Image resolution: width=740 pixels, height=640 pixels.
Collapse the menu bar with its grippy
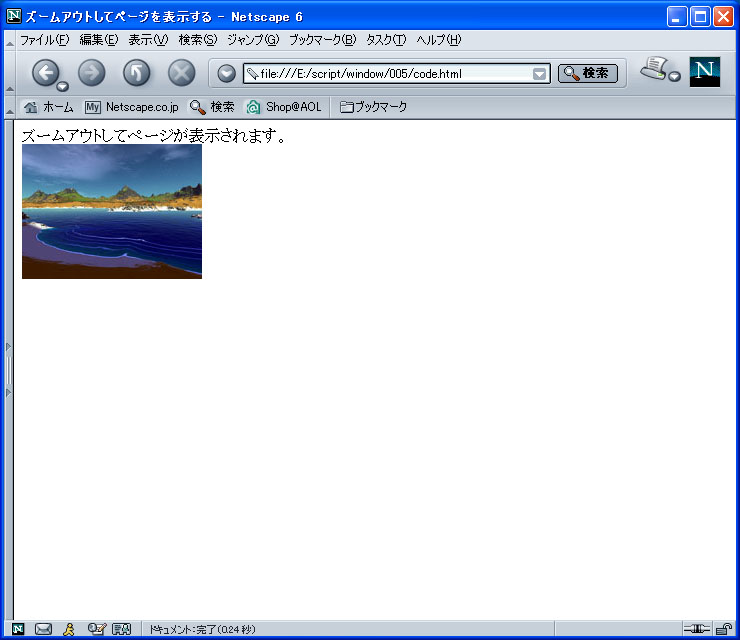click(9, 40)
